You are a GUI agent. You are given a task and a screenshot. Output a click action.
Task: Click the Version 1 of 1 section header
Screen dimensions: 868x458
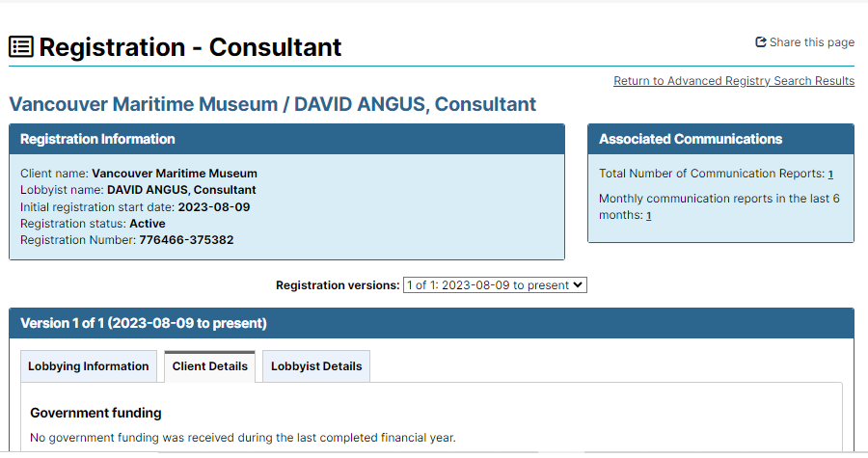[432, 323]
